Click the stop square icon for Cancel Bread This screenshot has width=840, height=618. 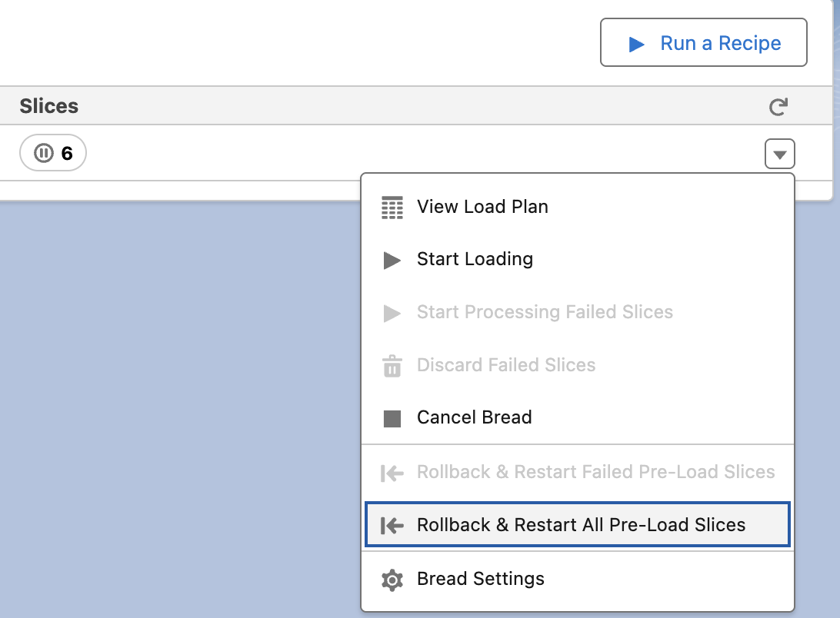point(392,417)
